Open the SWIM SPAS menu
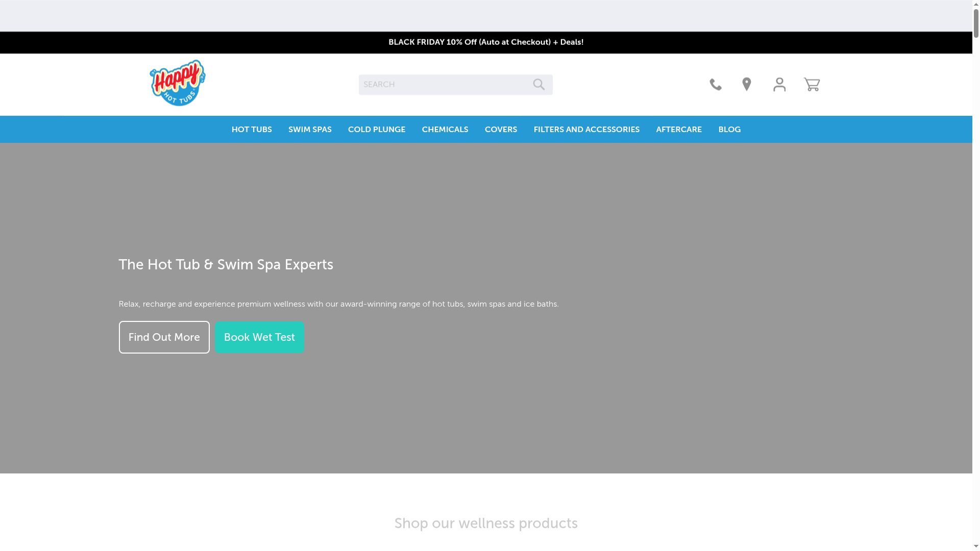Image resolution: width=980 pixels, height=551 pixels. coord(310,130)
